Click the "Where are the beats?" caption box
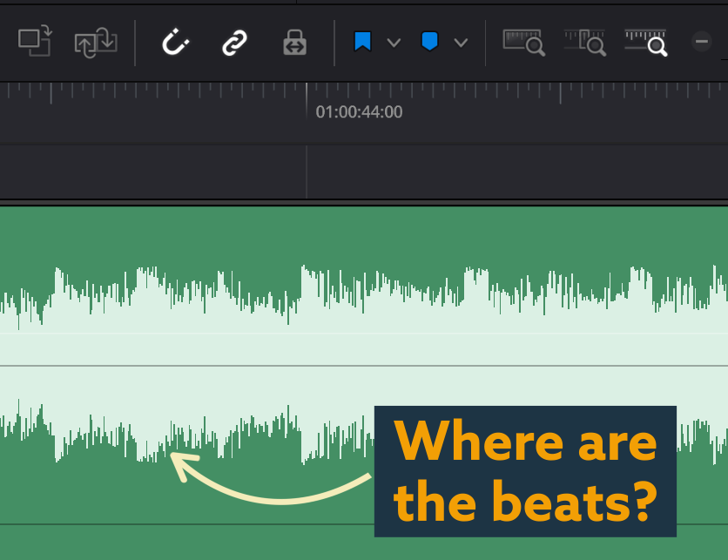This screenshot has width=728, height=560. tap(525, 471)
